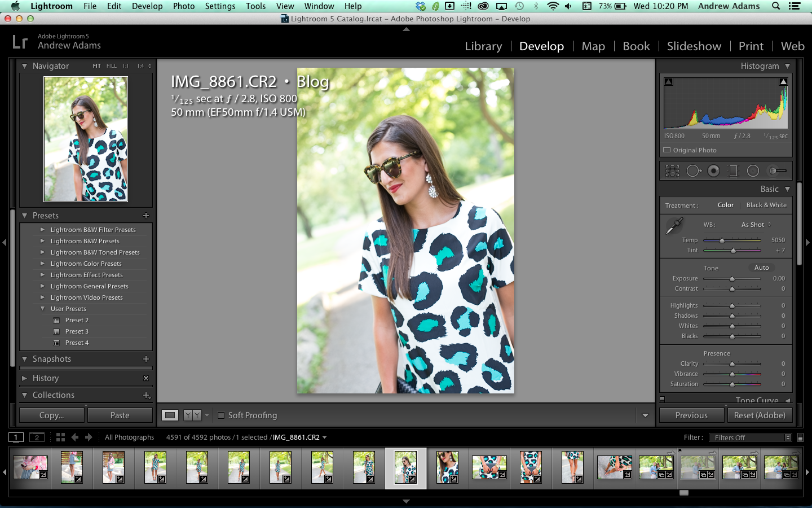Select the Crop Overlay tool

[x=672, y=171]
